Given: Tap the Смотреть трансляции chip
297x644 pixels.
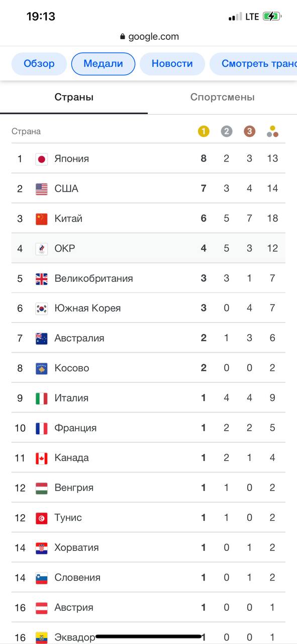Looking at the screenshot, I should (253, 64).
